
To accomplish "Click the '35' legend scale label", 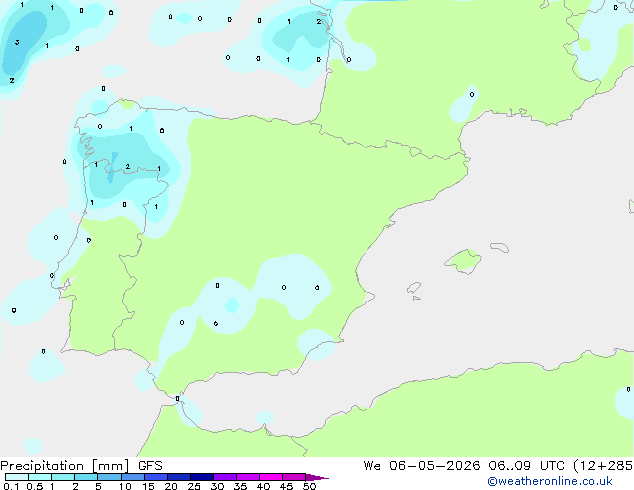I will (x=240, y=486).
